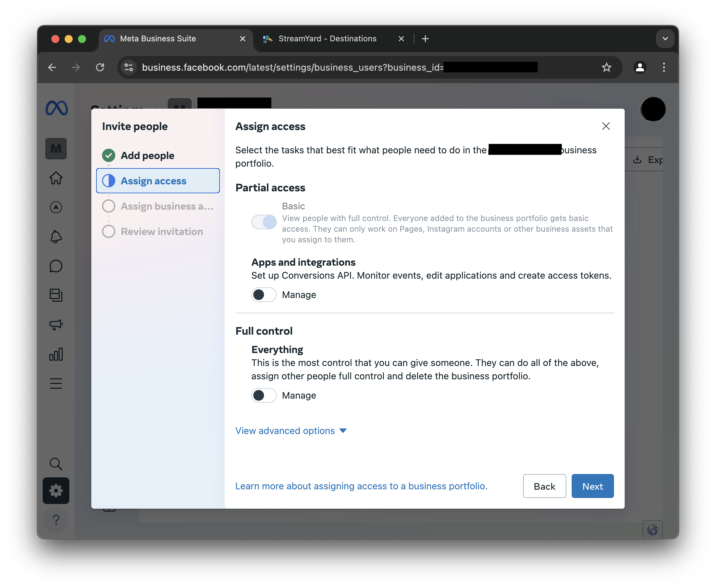Click the site information icon in address bar

pyautogui.click(x=129, y=67)
